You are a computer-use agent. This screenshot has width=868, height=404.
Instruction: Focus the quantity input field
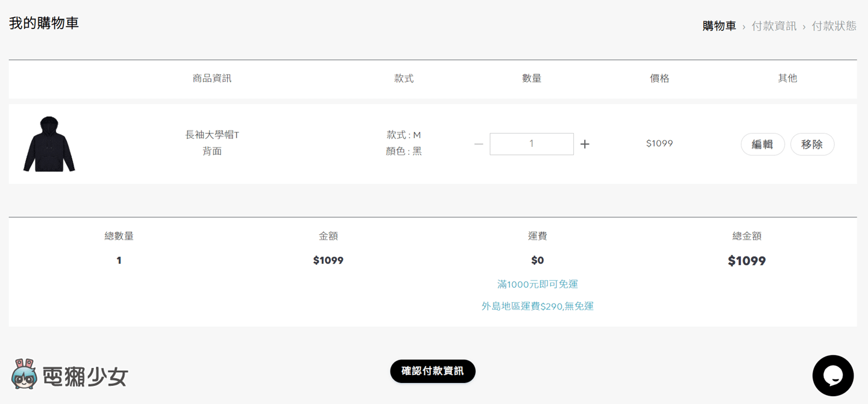pyautogui.click(x=531, y=144)
